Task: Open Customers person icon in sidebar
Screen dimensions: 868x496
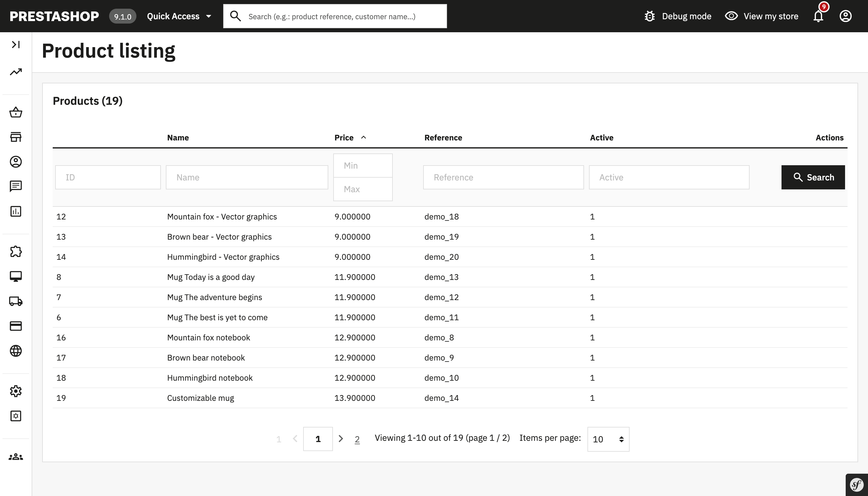Action: tap(16, 162)
